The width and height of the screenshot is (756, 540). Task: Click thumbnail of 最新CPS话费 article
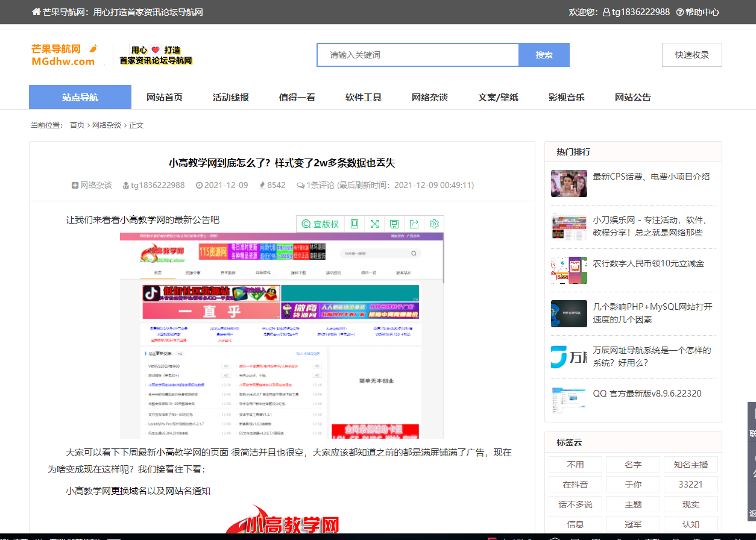tap(569, 183)
